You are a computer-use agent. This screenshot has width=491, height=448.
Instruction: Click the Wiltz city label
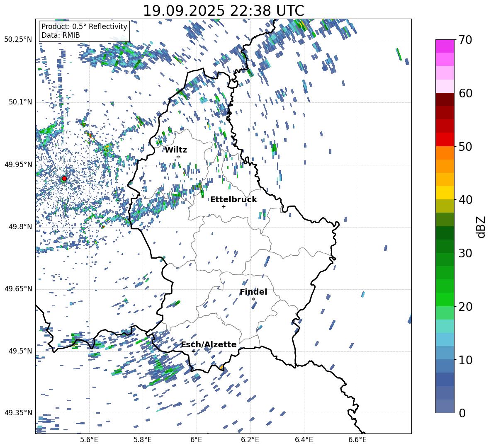176,150
